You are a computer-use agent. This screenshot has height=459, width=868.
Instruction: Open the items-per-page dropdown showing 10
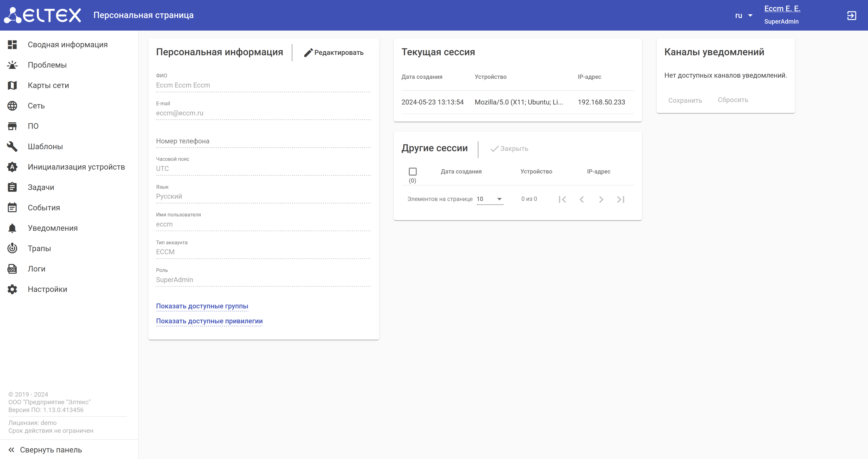point(490,199)
